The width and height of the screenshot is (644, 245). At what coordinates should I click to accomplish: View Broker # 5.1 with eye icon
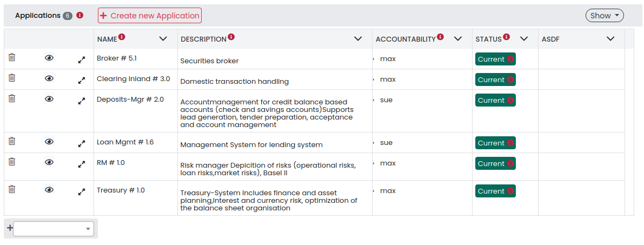point(49,58)
